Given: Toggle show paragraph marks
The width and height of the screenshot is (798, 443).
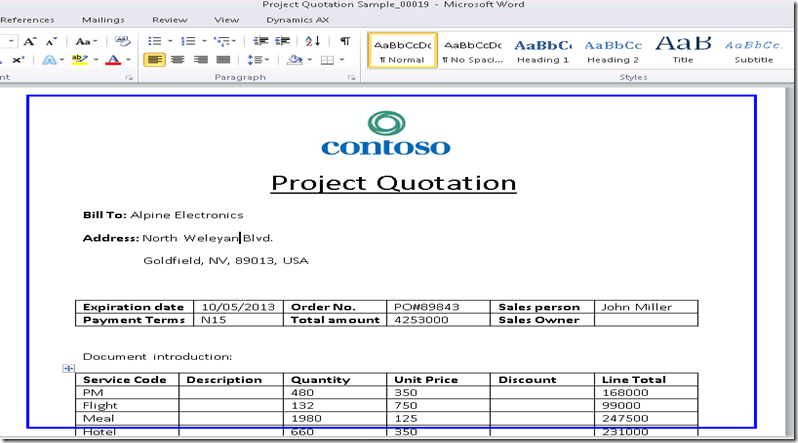Looking at the screenshot, I should (x=345, y=41).
